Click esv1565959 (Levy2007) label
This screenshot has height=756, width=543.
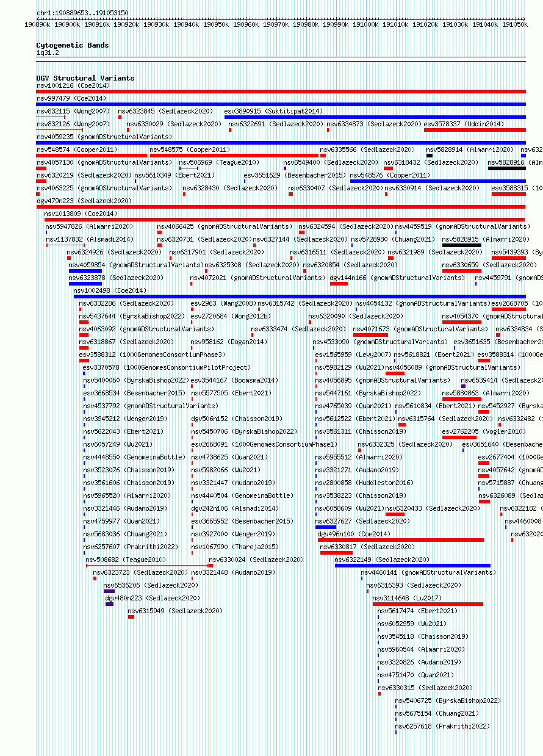coord(353,355)
